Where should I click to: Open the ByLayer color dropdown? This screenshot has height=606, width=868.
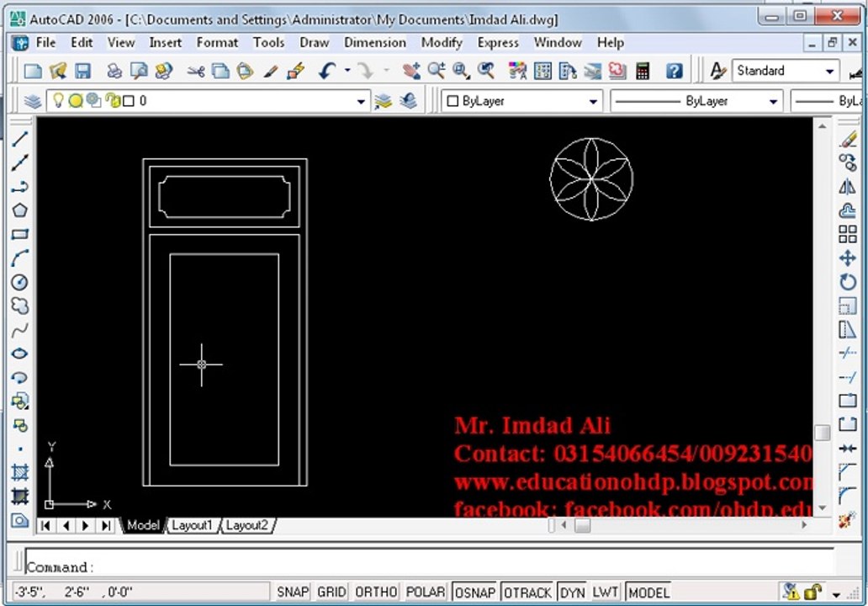(x=593, y=101)
